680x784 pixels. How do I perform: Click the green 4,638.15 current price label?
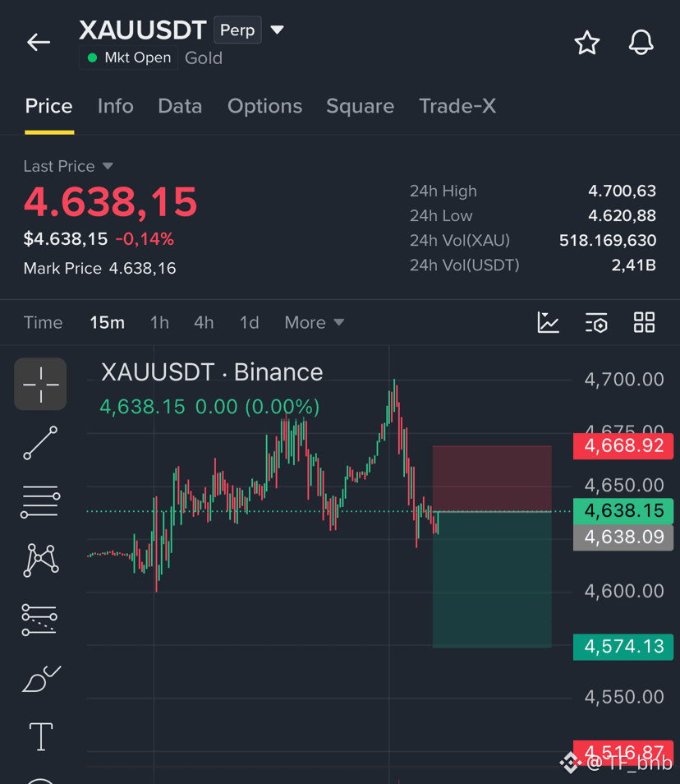(623, 510)
